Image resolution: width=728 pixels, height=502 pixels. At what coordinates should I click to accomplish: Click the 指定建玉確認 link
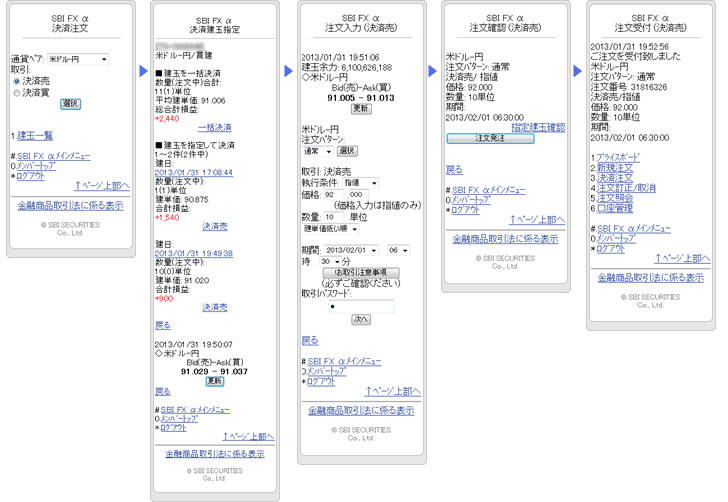coord(538,127)
